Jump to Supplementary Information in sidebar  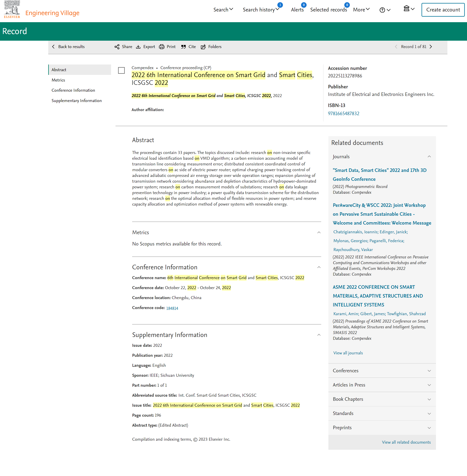77,101
